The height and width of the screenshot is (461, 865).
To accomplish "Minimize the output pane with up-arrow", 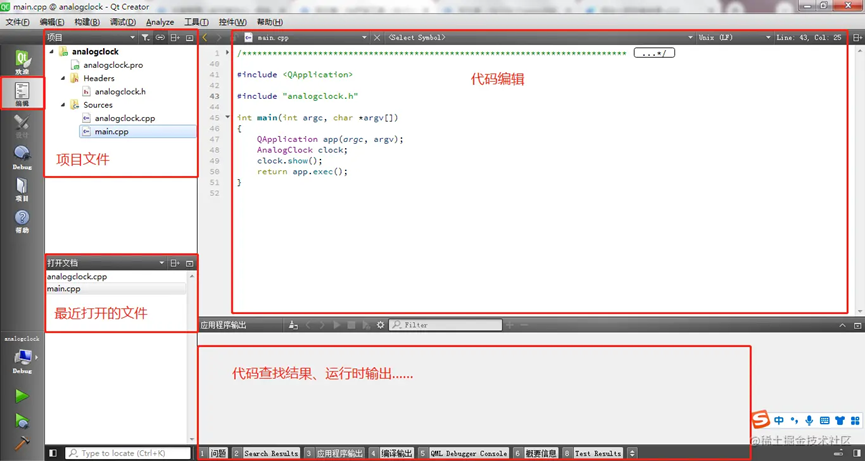I will 842,325.
